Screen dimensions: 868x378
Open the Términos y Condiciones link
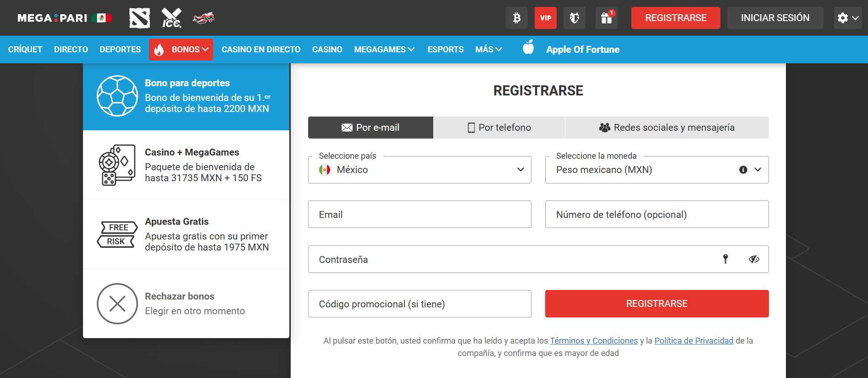click(x=594, y=341)
